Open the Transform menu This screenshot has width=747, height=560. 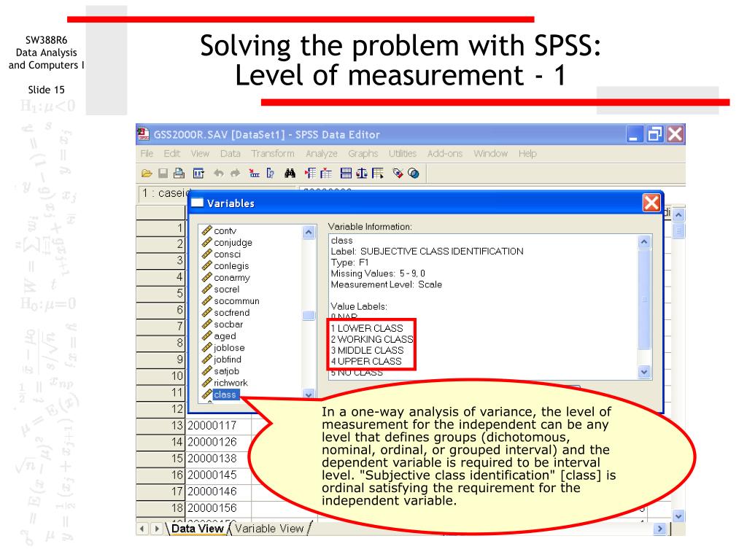tap(273, 153)
